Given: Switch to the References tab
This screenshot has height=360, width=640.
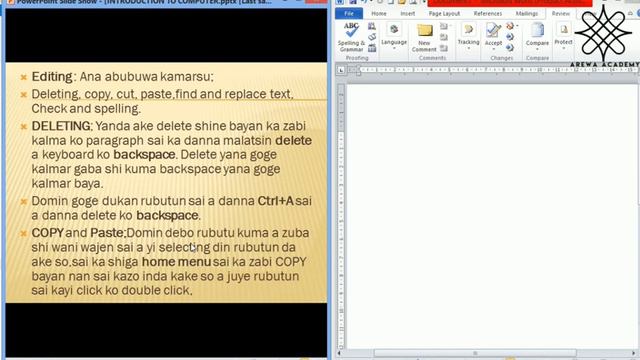Looking at the screenshot, I should click(487, 13).
